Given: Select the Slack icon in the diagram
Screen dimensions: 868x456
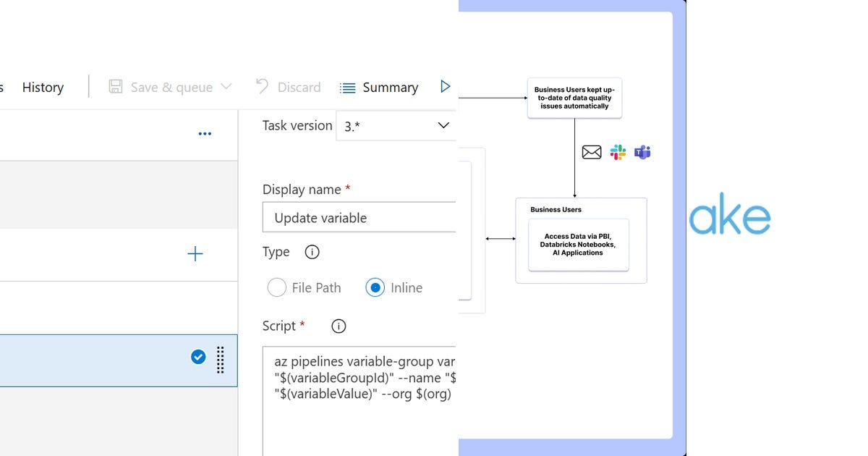Looking at the screenshot, I should pyautogui.click(x=616, y=152).
